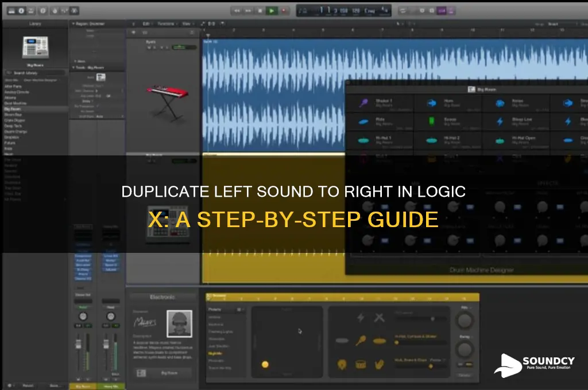Toggle the hand claps icon in Drummer Editor
This screenshot has height=390, width=588.
(380, 364)
